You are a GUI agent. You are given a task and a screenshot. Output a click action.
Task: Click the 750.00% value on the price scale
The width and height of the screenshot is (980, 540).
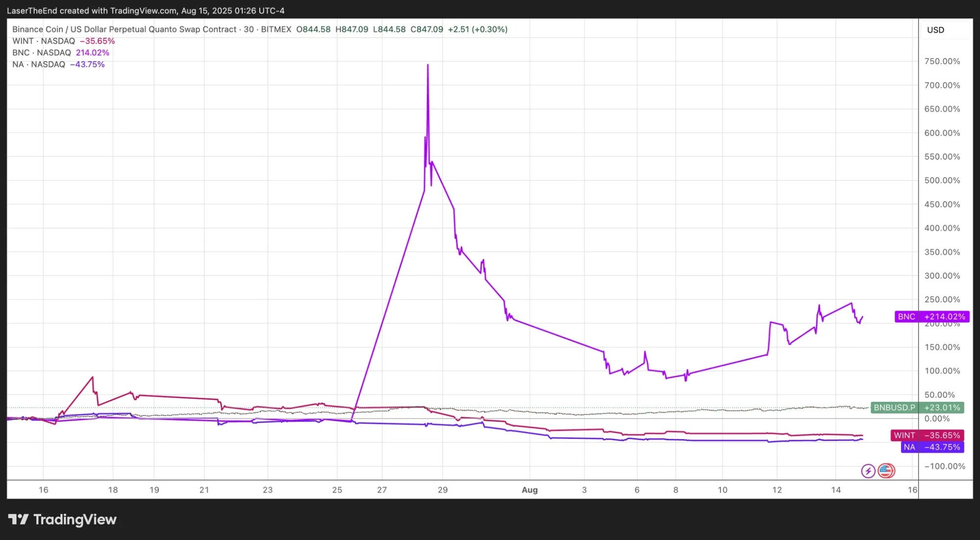[x=943, y=61]
